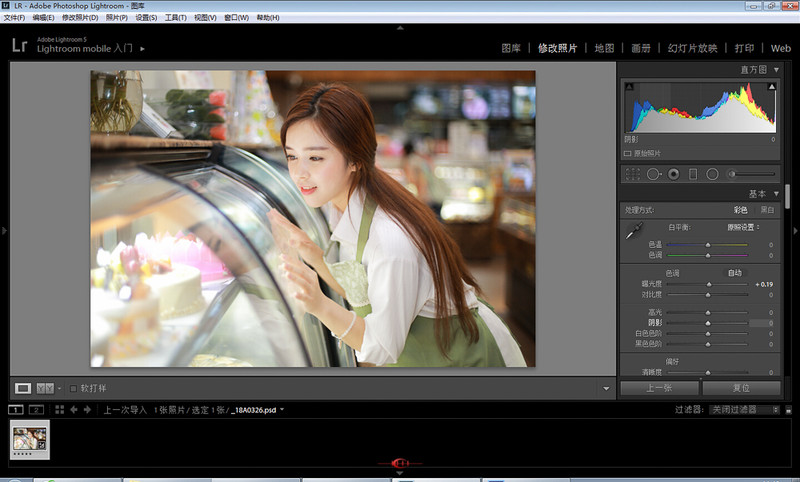Open the 视图(V) menu
800x482 pixels.
205,17
